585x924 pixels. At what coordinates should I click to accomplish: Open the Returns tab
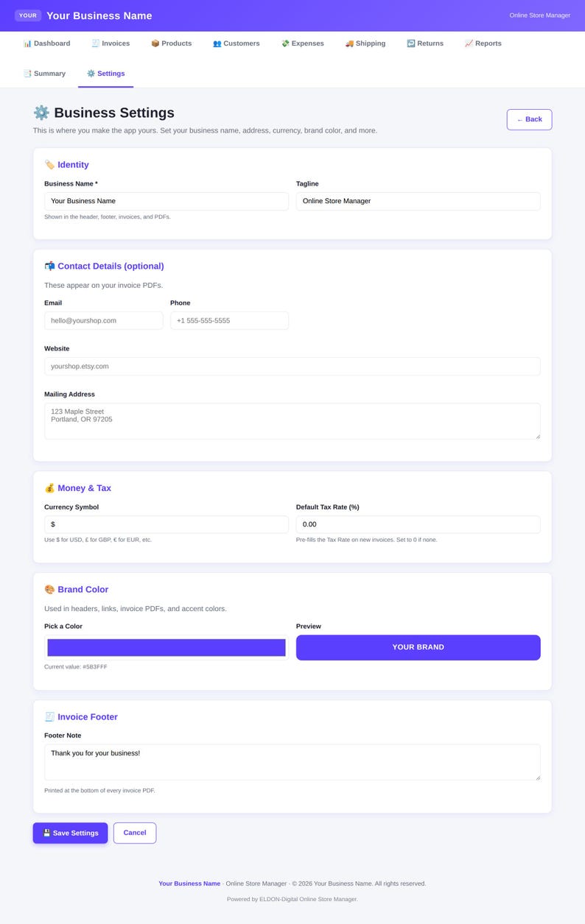point(425,43)
